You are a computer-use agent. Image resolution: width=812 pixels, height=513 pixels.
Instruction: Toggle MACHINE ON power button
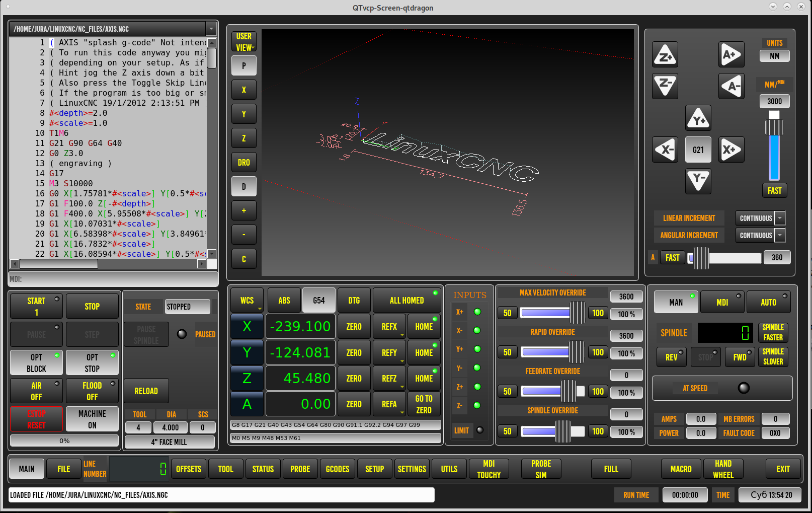coord(92,419)
